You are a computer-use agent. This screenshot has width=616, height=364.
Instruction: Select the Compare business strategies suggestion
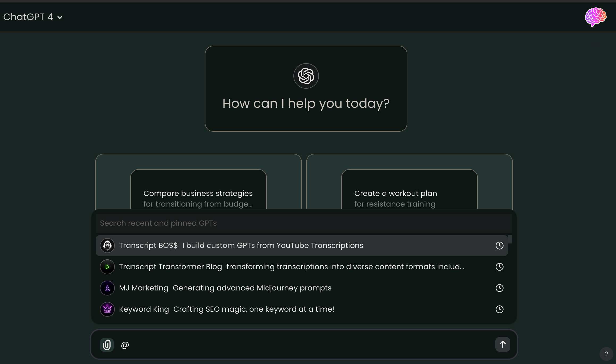(198, 189)
